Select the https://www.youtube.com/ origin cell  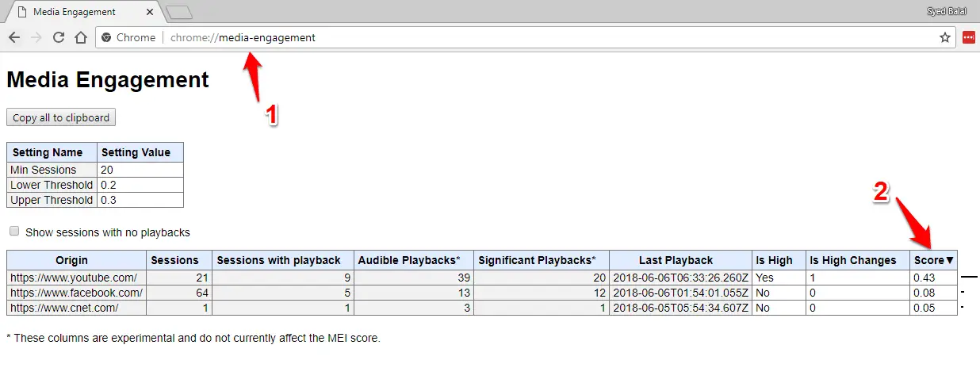point(77,278)
